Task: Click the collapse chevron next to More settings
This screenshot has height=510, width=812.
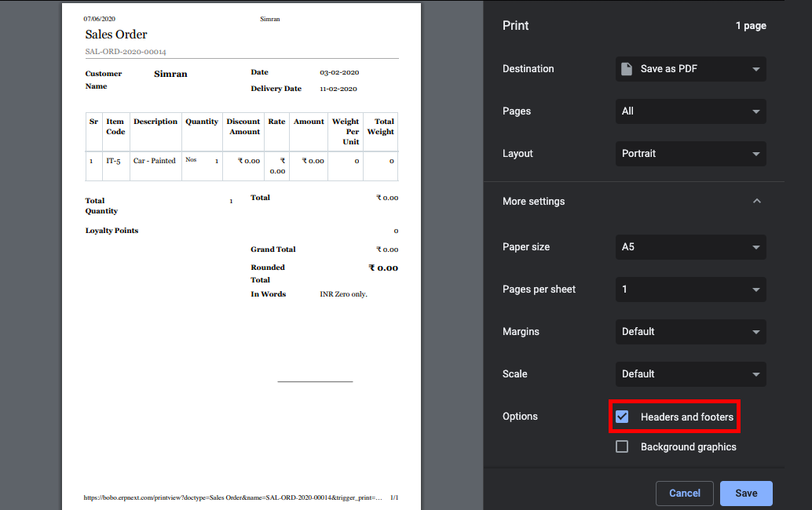Action: pyautogui.click(x=756, y=201)
